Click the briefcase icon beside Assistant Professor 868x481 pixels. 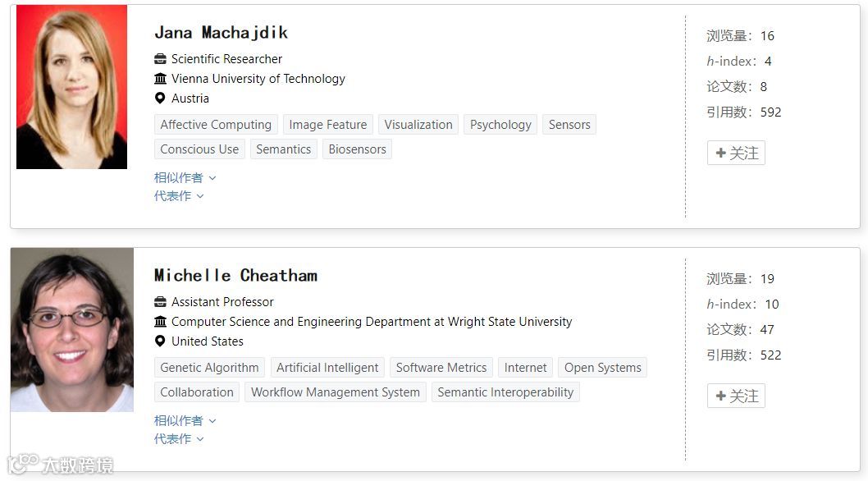(x=160, y=302)
